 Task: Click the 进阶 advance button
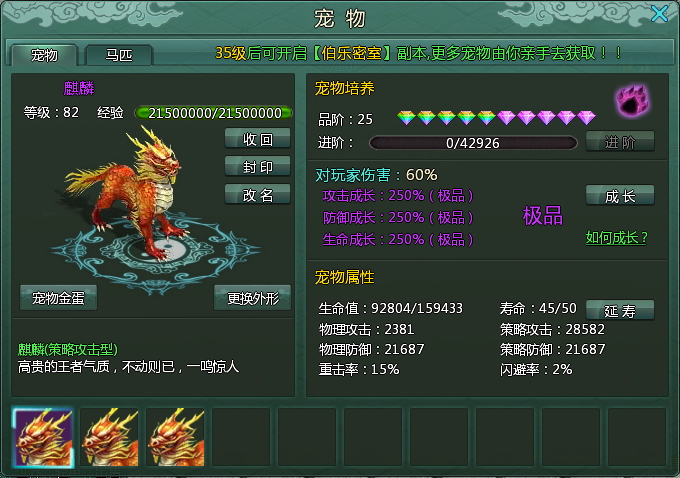click(620, 141)
